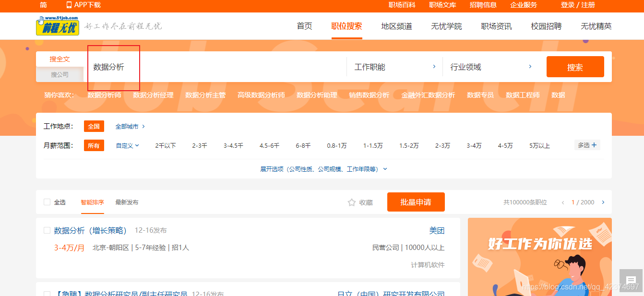Sort results by 最新发布
The width and height of the screenshot is (644, 296).
point(127,202)
